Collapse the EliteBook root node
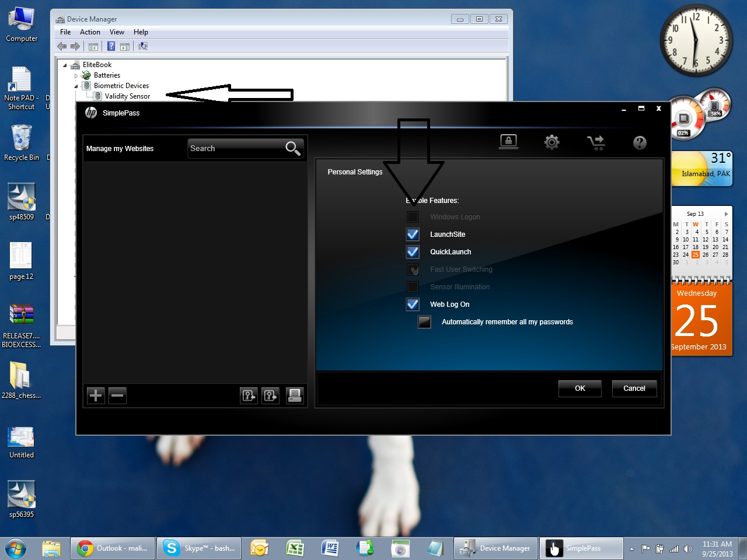 click(65, 65)
